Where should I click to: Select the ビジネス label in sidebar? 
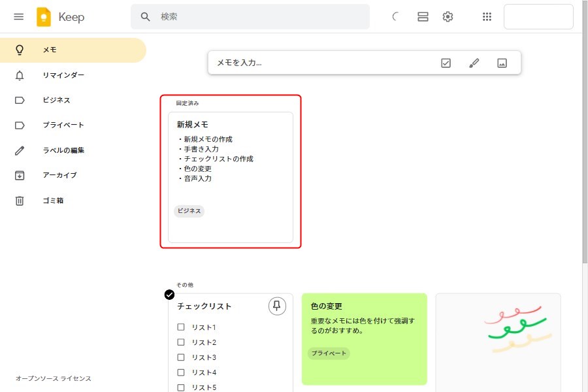(56, 100)
